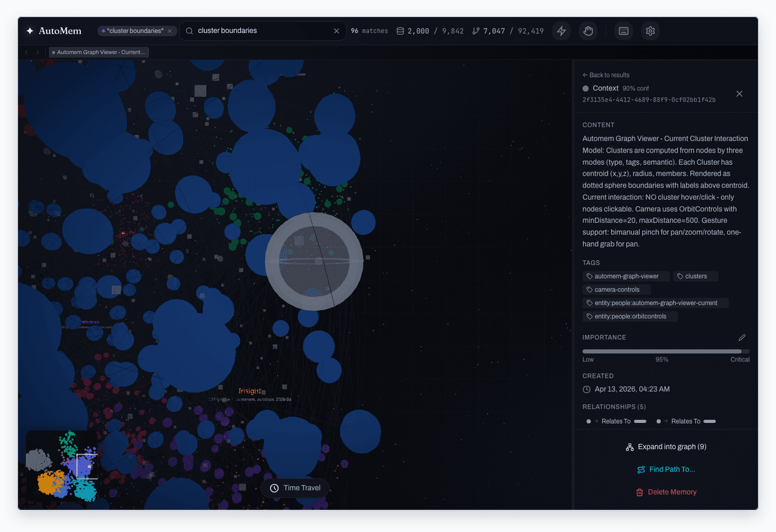This screenshot has height=532, width=776.
Task: Click the cluster boundaries search field
Action: (x=262, y=30)
